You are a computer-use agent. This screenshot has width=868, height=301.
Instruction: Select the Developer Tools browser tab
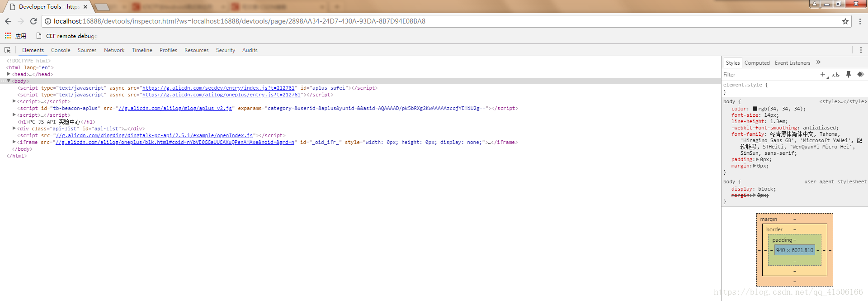tap(48, 7)
